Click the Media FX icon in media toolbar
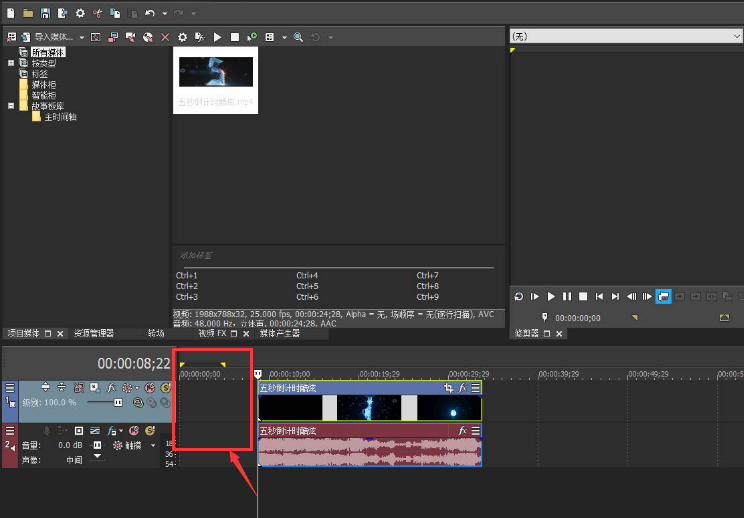744x518 pixels. 200,37
